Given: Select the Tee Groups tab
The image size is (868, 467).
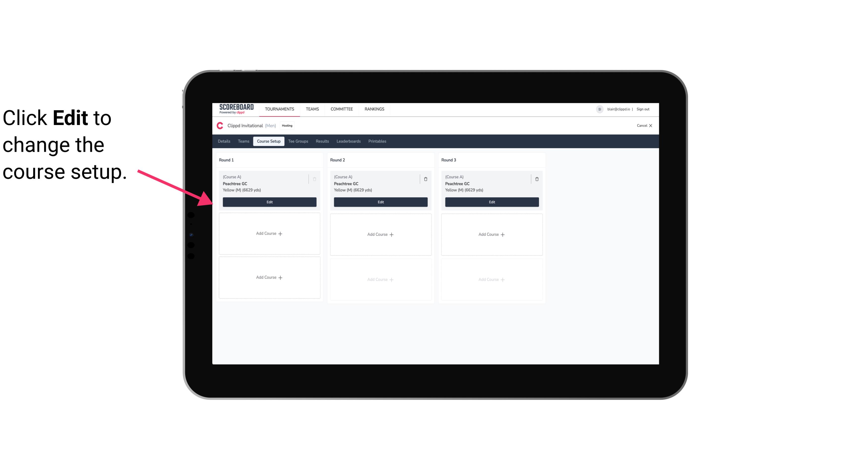Looking at the screenshot, I should [298, 141].
